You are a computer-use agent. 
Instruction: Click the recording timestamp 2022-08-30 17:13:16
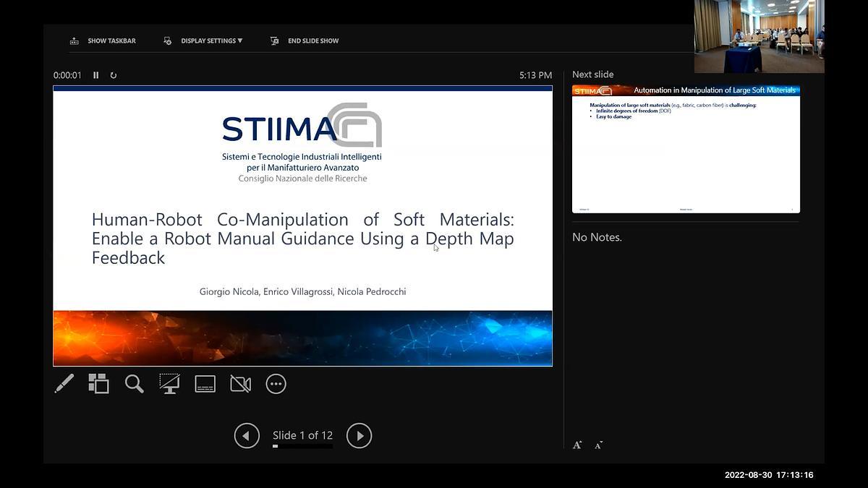(769, 475)
